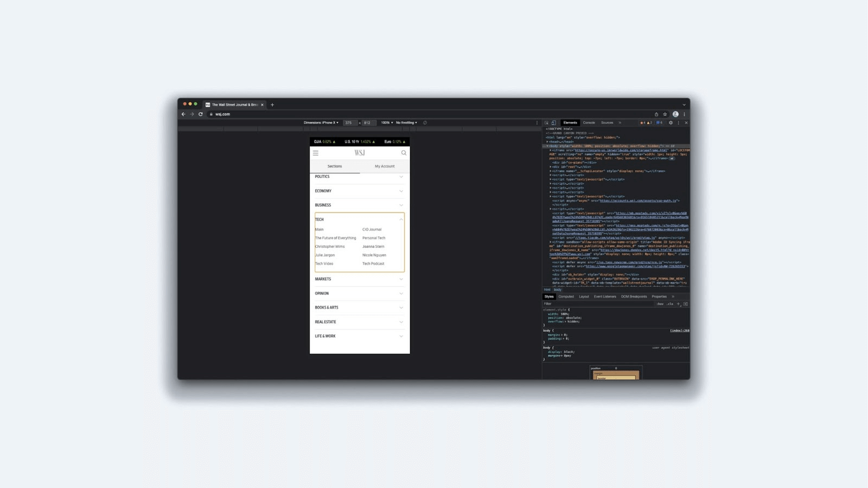Switch to the My Account tab
Image resolution: width=868 pixels, height=488 pixels.
pyautogui.click(x=384, y=166)
